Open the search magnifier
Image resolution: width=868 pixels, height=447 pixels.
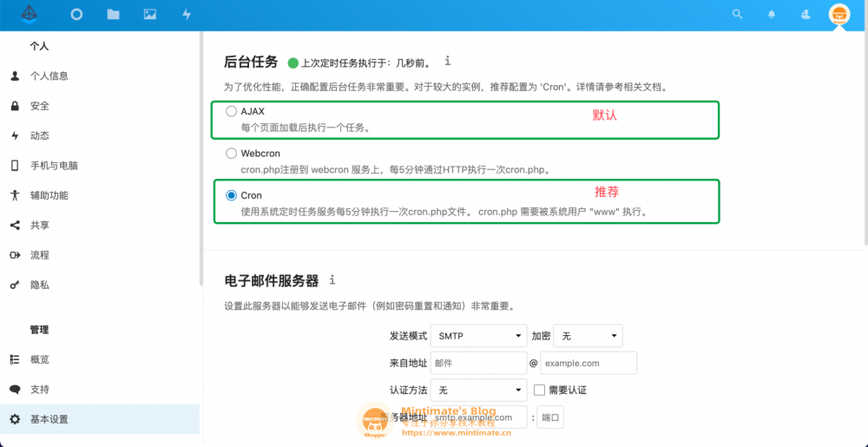click(737, 15)
